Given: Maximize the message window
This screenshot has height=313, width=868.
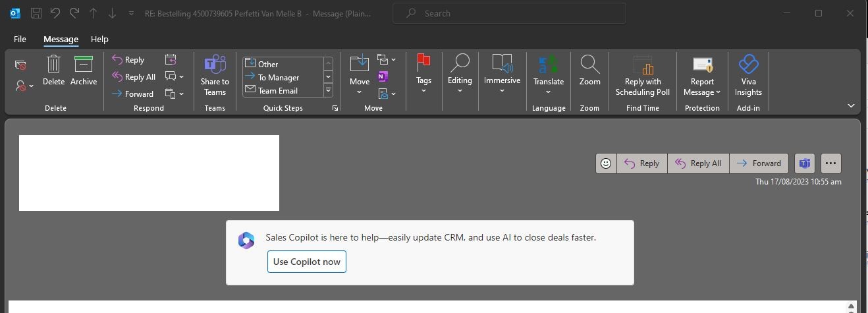Looking at the screenshot, I should (819, 13).
